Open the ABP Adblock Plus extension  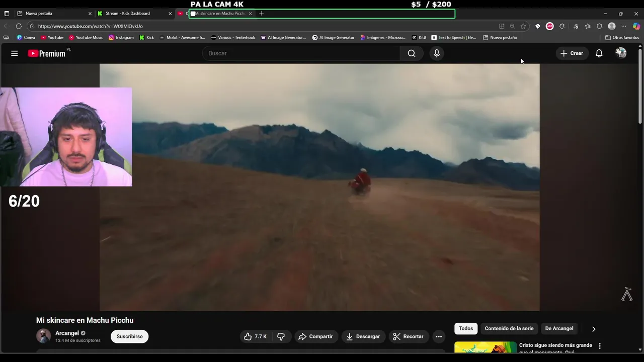point(550,26)
